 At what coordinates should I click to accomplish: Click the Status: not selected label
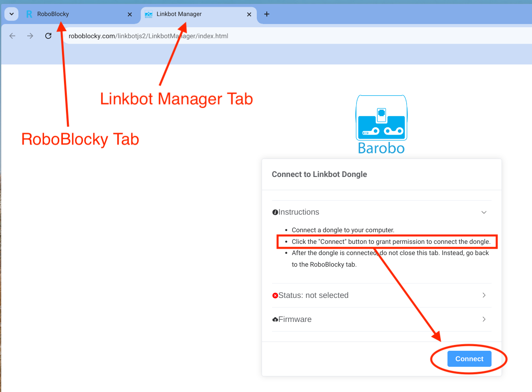coord(313,295)
